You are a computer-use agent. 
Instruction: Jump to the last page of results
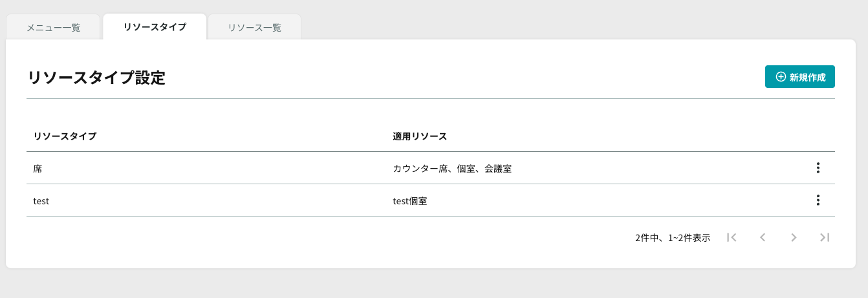point(825,237)
